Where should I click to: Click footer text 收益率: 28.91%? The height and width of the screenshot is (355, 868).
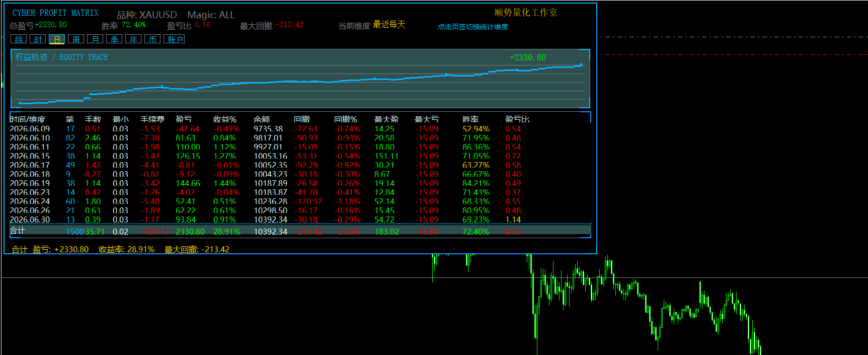pyautogui.click(x=126, y=249)
